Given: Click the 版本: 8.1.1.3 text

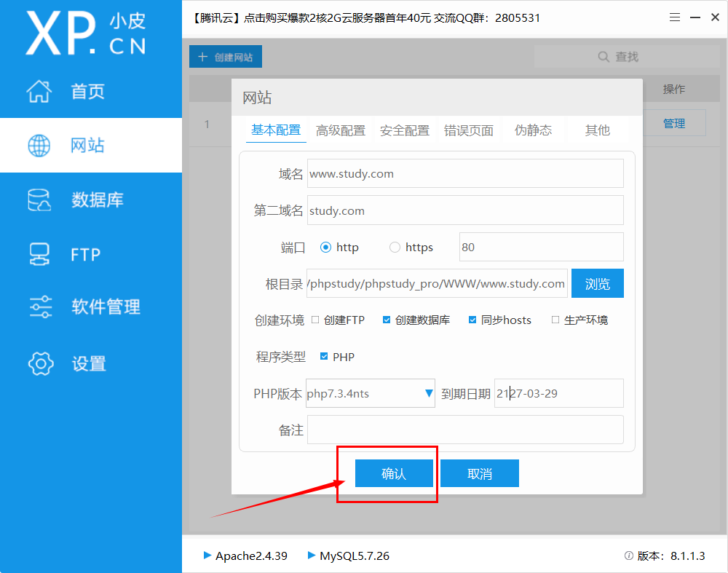Looking at the screenshot, I should pos(671,556).
